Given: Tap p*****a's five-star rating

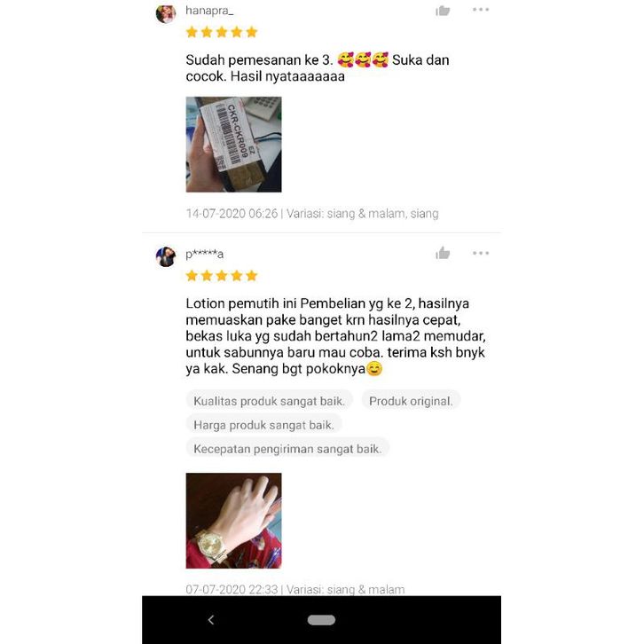Looking at the screenshot, I should [x=222, y=276].
